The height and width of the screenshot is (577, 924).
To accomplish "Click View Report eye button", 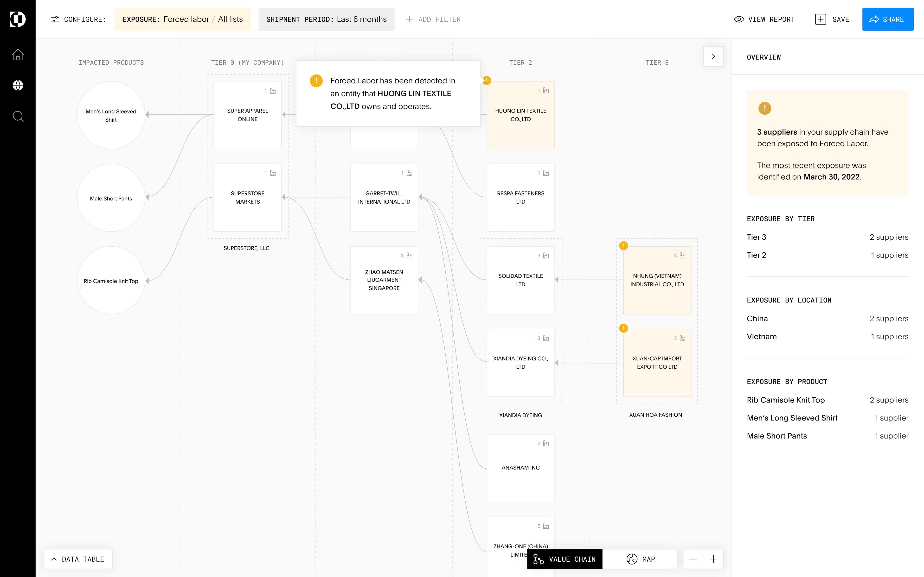I will point(764,19).
